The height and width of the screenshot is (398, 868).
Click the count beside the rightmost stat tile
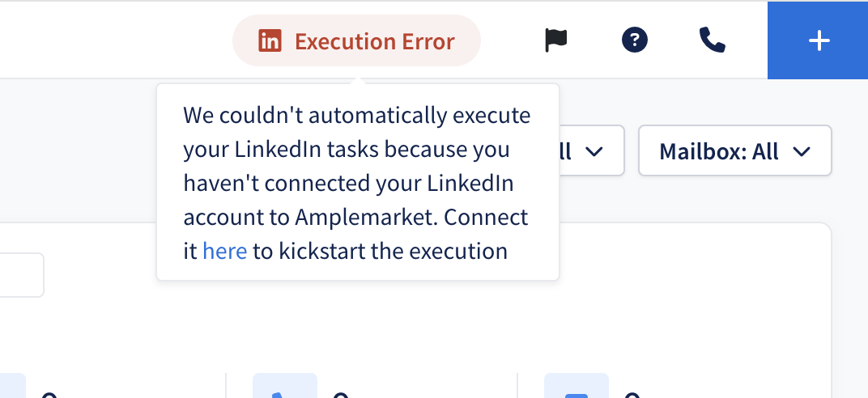[632, 395]
